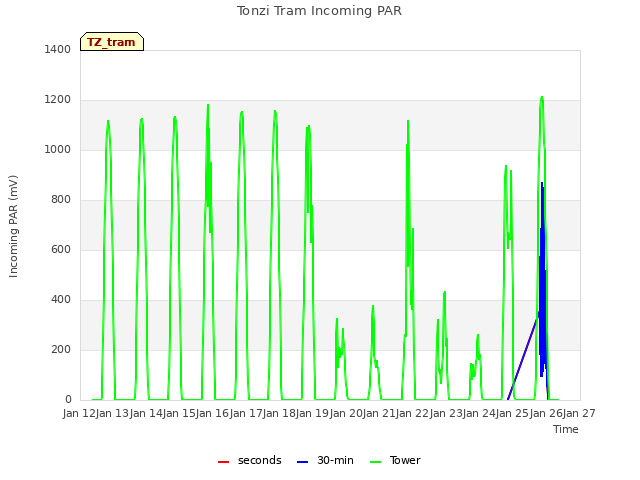Click the 1000 y-axis tick label
640x480 pixels.
[x=58, y=149]
